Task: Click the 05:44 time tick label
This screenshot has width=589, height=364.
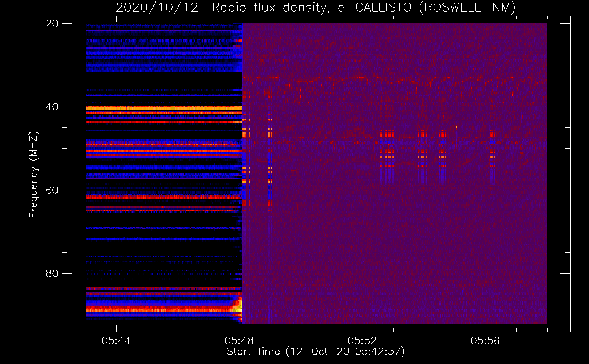Action: (x=116, y=341)
